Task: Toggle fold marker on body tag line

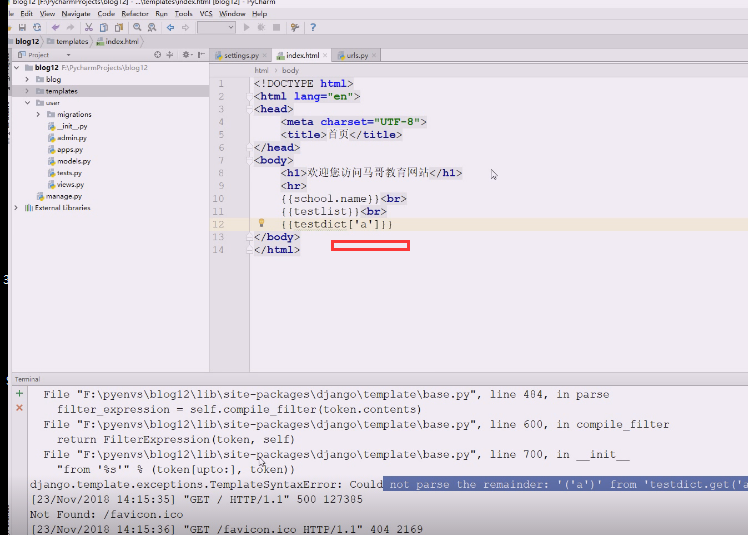Action: tap(249, 160)
